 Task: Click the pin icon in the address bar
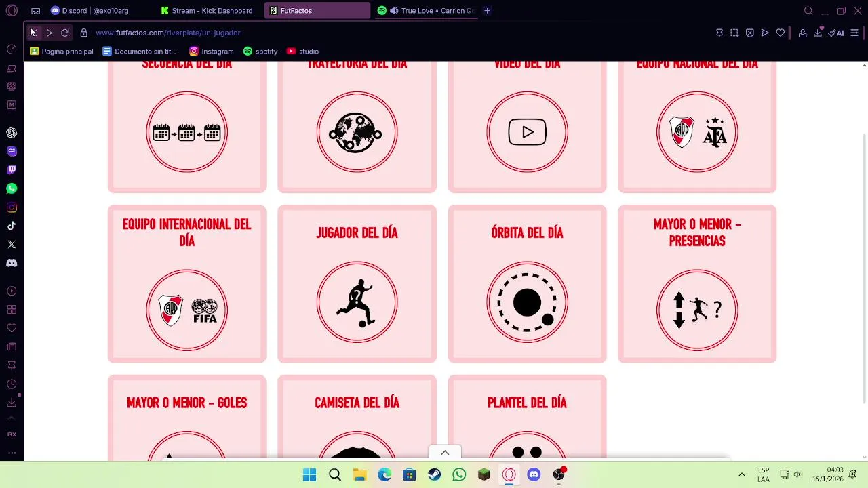point(719,33)
